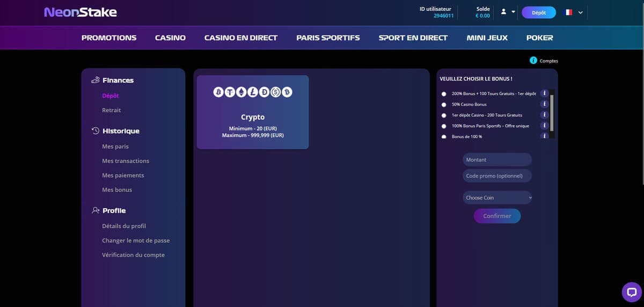Image resolution: width=644 pixels, height=307 pixels.
Task: Click the Ethereum coin icon
Action: pyautogui.click(x=241, y=92)
